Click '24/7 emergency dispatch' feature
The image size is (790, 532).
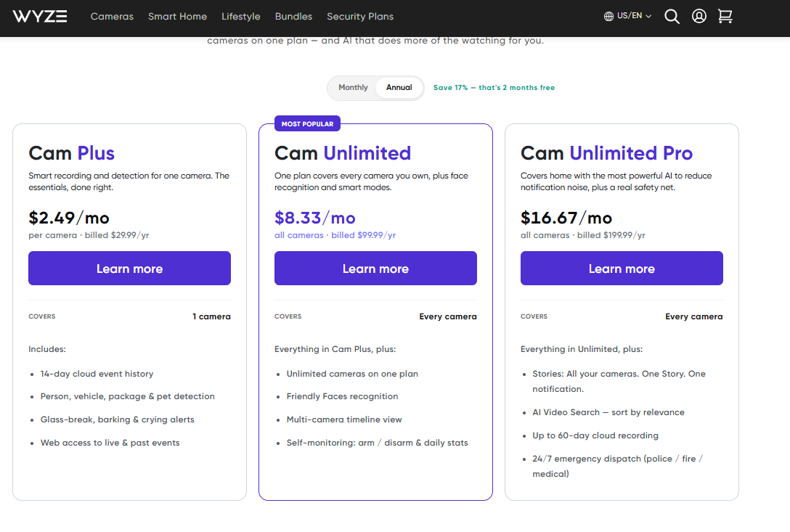tap(617, 466)
